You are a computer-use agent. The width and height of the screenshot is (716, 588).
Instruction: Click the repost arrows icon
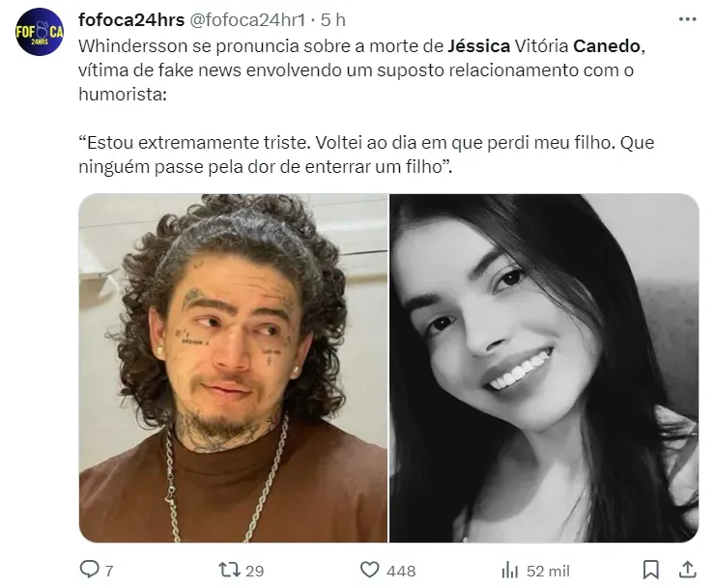tap(229, 570)
